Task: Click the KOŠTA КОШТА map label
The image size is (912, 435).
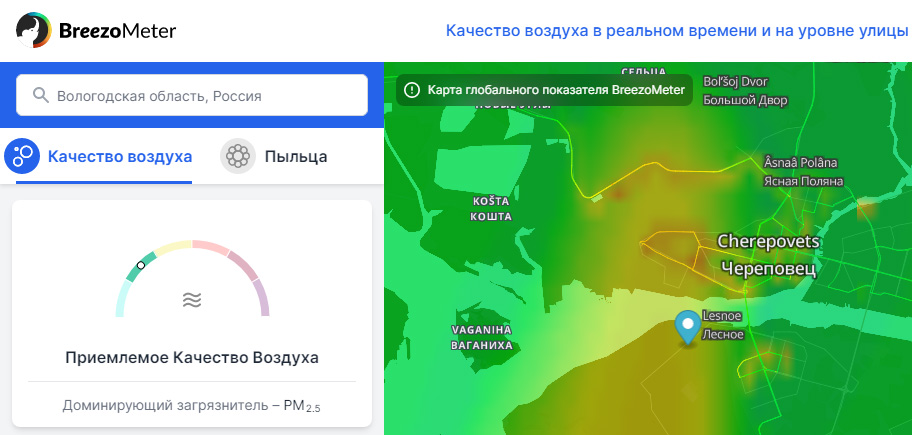Action: (x=491, y=209)
